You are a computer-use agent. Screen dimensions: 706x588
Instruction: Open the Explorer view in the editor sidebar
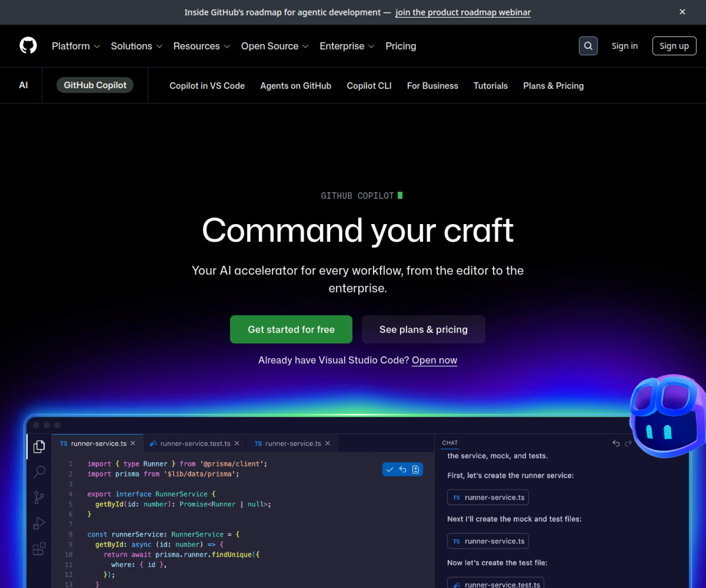(39, 446)
